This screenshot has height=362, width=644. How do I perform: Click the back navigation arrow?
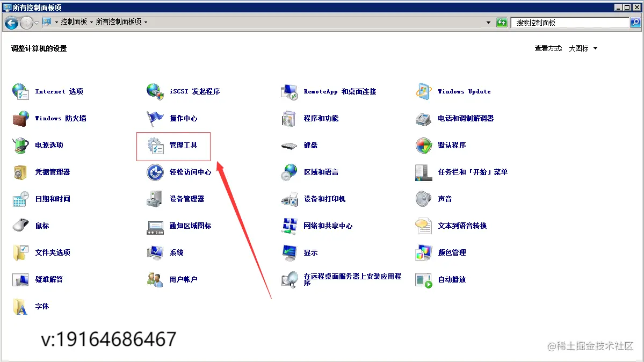[x=10, y=22]
